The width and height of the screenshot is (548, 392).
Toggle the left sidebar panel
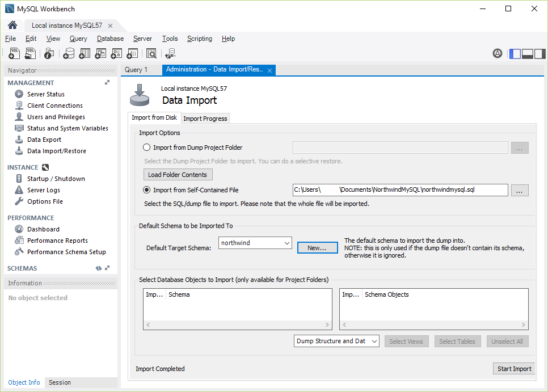coord(515,54)
